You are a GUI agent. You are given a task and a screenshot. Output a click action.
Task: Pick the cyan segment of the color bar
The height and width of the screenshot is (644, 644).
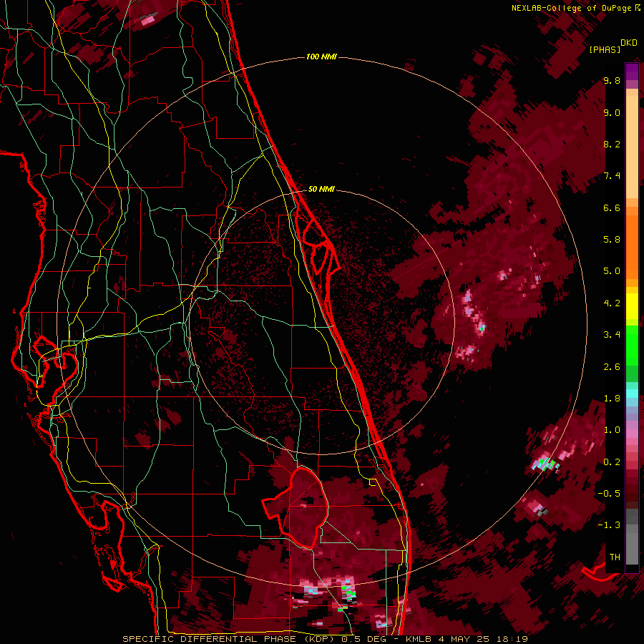click(x=632, y=394)
